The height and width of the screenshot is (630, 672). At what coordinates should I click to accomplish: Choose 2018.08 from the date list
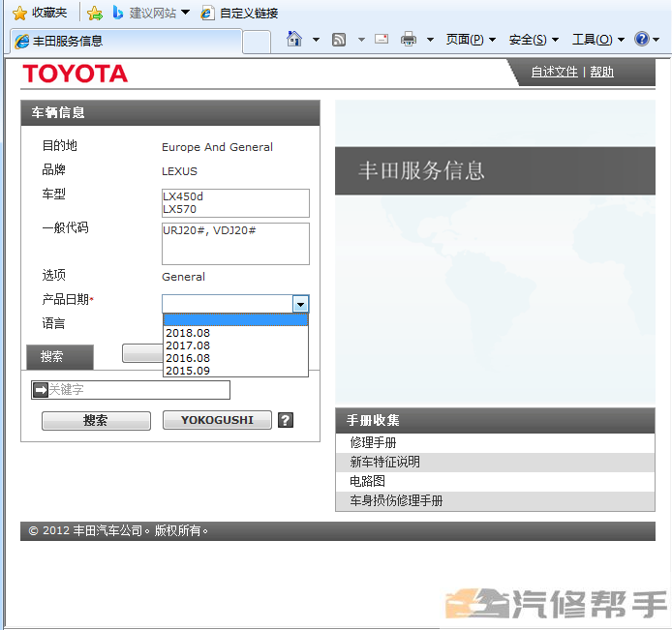tap(235, 333)
